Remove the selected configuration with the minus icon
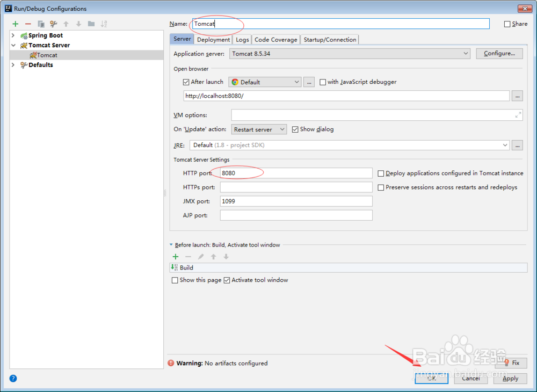Screen dimensions: 537x392 tap(28, 24)
